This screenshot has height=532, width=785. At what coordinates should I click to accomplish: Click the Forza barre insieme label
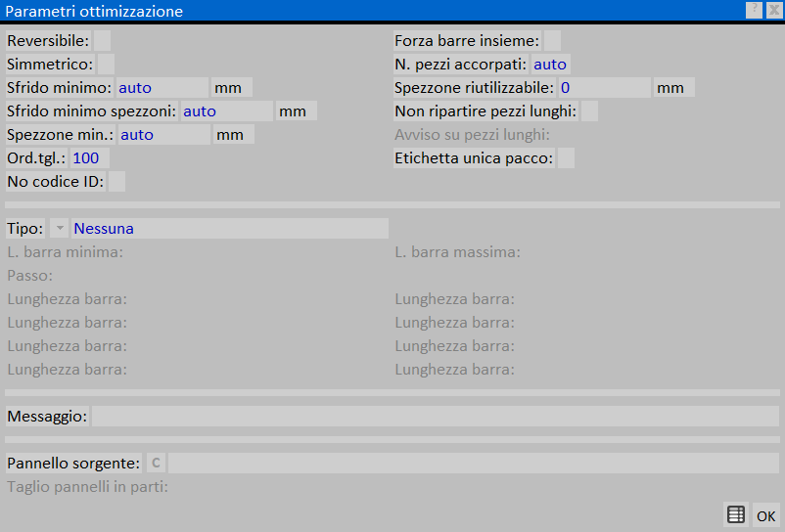(x=467, y=40)
